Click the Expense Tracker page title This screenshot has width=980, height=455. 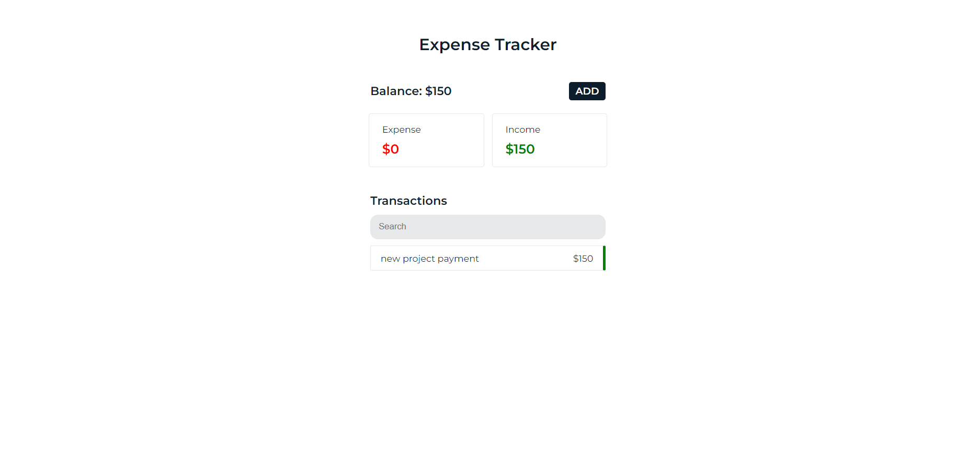pyautogui.click(x=487, y=44)
